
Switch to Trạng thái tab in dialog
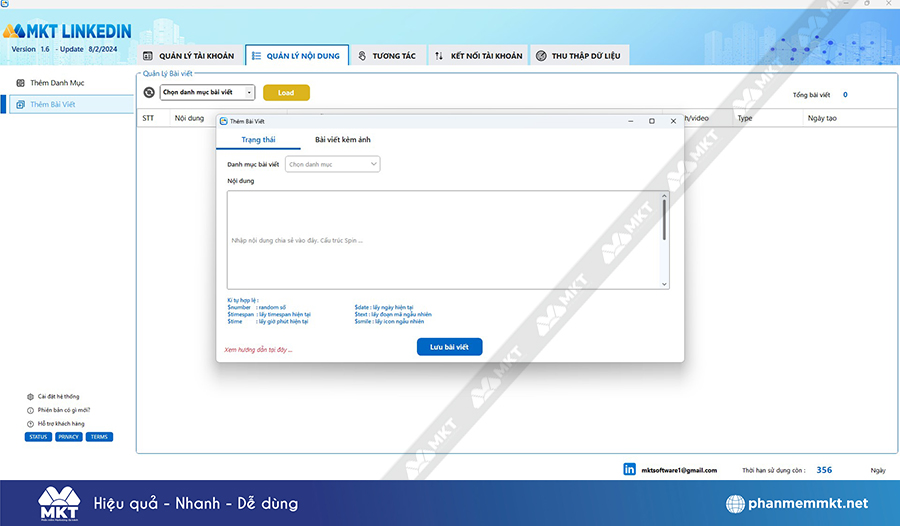pyautogui.click(x=258, y=140)
